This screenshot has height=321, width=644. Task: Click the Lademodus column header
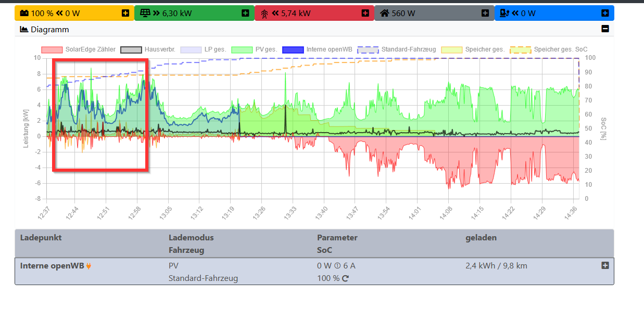click(x=191, y=238)
